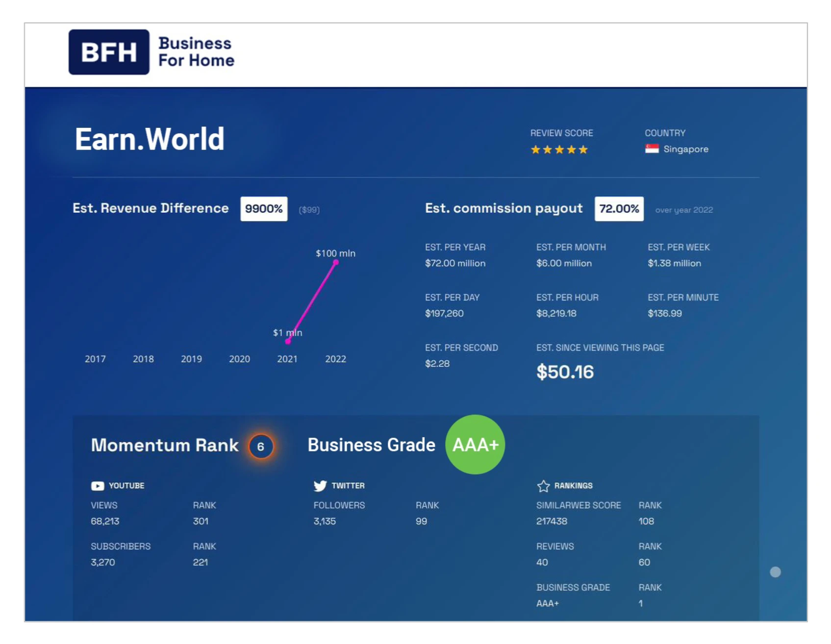
Task: Click the "Momentum Rank" heading
Action: 165,445
